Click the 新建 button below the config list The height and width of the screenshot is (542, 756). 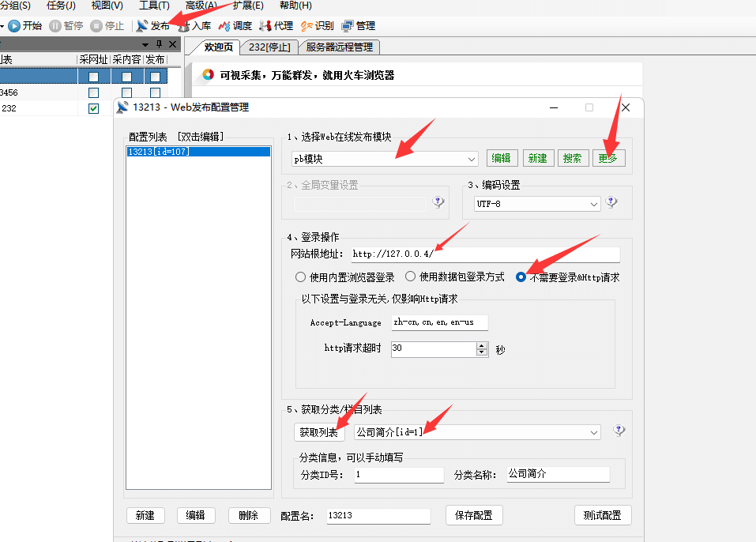click(145, 515)
